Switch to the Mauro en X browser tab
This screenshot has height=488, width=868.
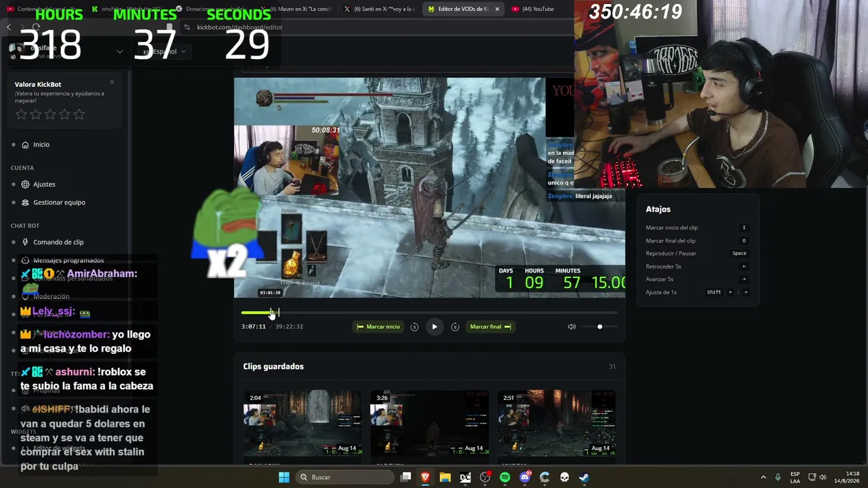click(296, 9)
